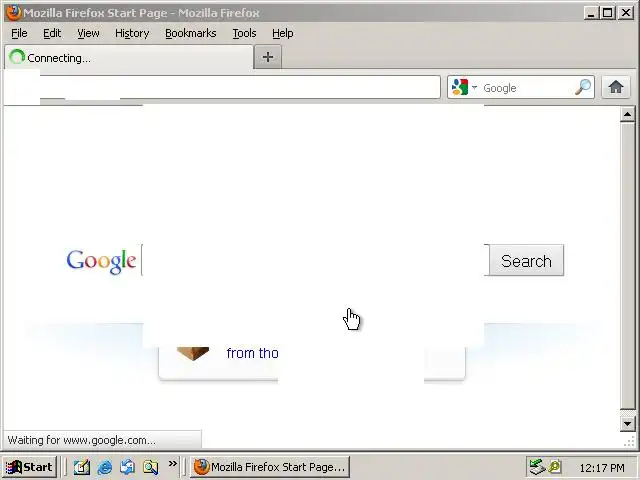The width and height of the screenshot is (640, 480).
Task: Click the magnifying glass search icon
Action: 583,87
